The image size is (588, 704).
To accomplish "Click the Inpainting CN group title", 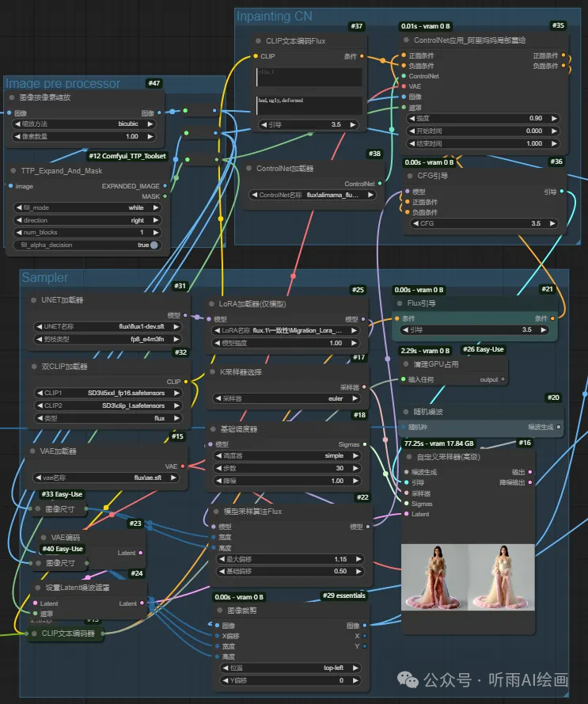I will coord(275,16).
